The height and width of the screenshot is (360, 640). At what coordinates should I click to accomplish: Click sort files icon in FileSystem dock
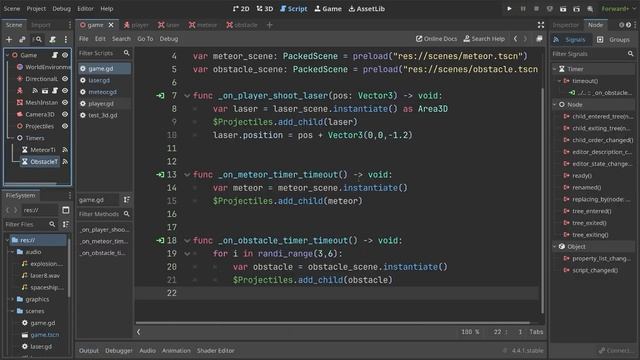click(x=65, y=224)
